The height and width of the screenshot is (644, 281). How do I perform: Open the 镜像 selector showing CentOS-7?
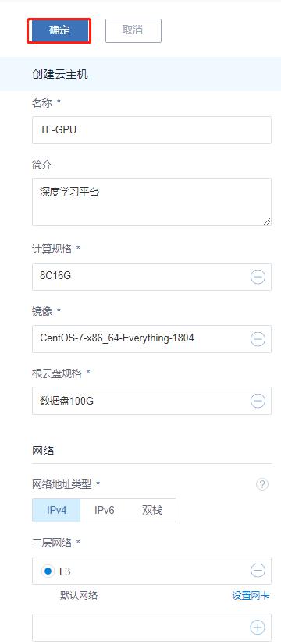pos(151,339)
